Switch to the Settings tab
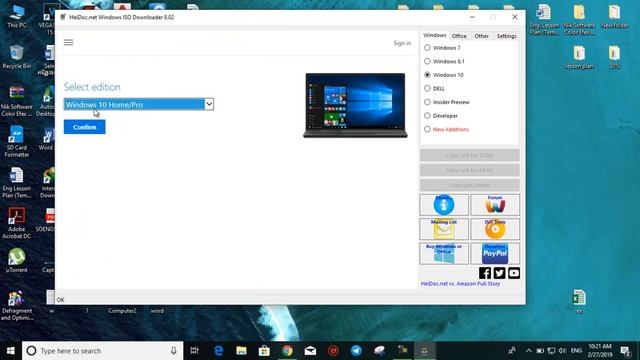The width and height of the screenshot is (640, 360). click(x=507, y=36)
